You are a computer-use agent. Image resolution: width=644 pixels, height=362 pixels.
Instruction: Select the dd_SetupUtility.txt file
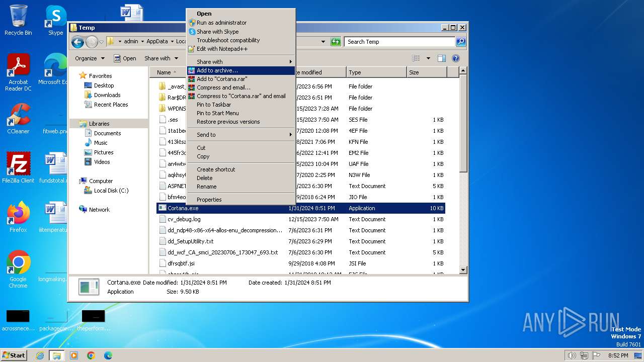click(301, 241)
